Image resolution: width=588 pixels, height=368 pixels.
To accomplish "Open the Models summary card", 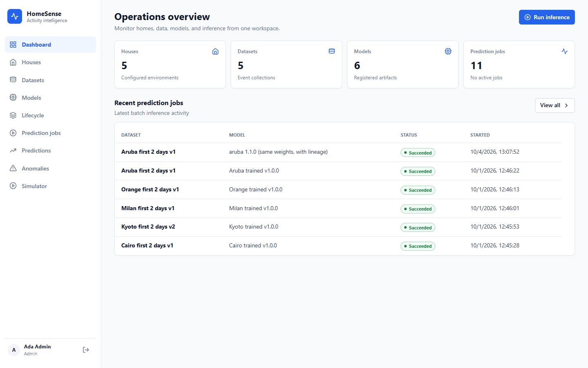I will (403, 64).
